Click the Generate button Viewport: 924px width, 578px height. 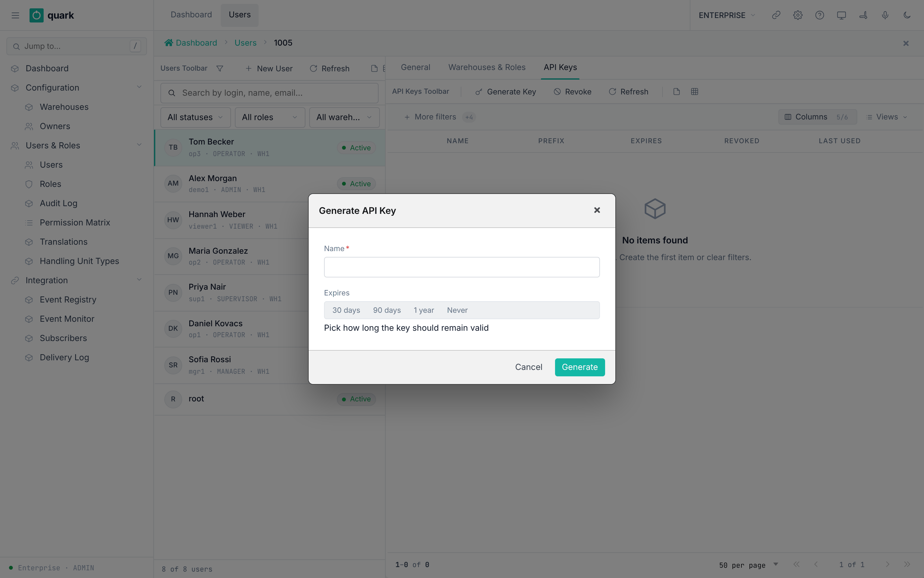tap(580, 367)
